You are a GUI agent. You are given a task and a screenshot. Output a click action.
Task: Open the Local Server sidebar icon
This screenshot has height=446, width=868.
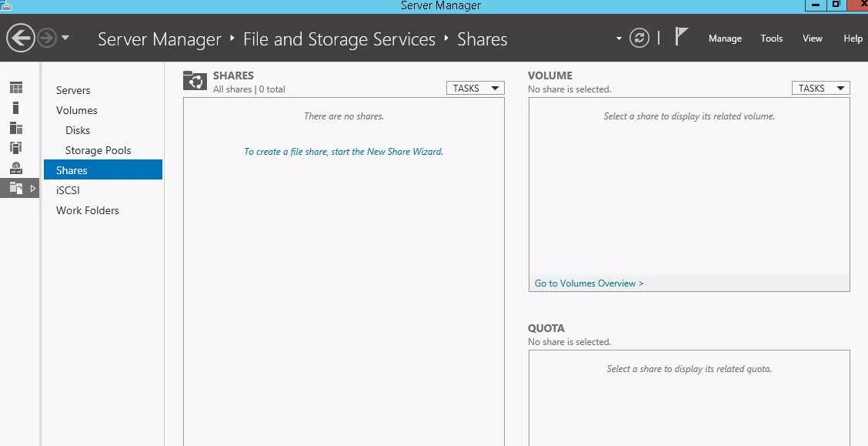(x=16, y=108)
